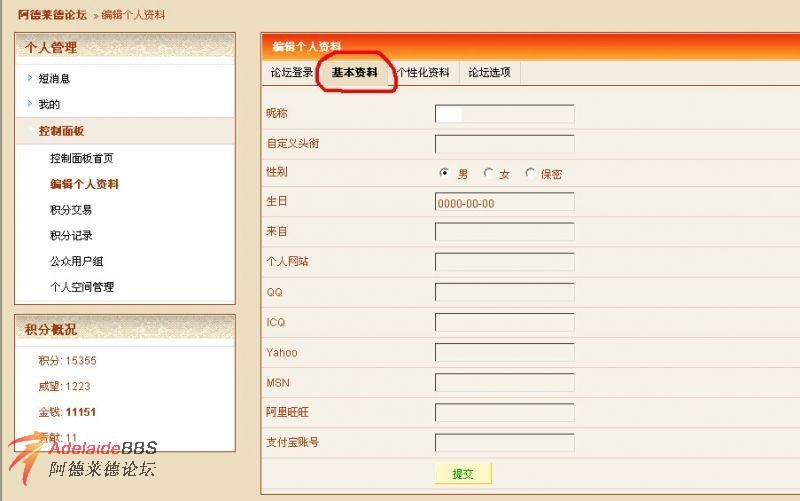The width and height of the screenshot is (800, 501).
Task: Expand the 我的 section arrow
Action: tap(30, 103)
